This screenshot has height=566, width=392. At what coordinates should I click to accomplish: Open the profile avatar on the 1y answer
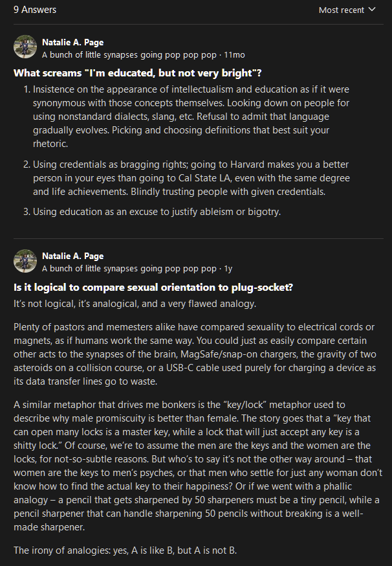click(x=25, y=261)
